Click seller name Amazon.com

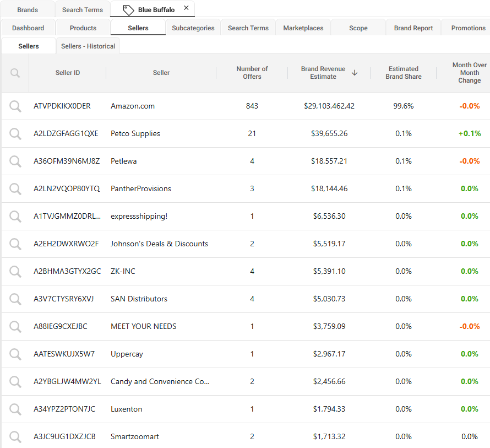(133, 106)
